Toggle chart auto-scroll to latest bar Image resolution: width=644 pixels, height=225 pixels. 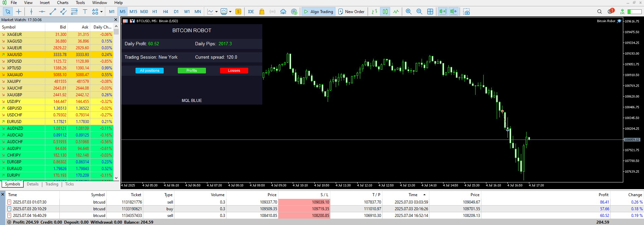coord(443,12)
